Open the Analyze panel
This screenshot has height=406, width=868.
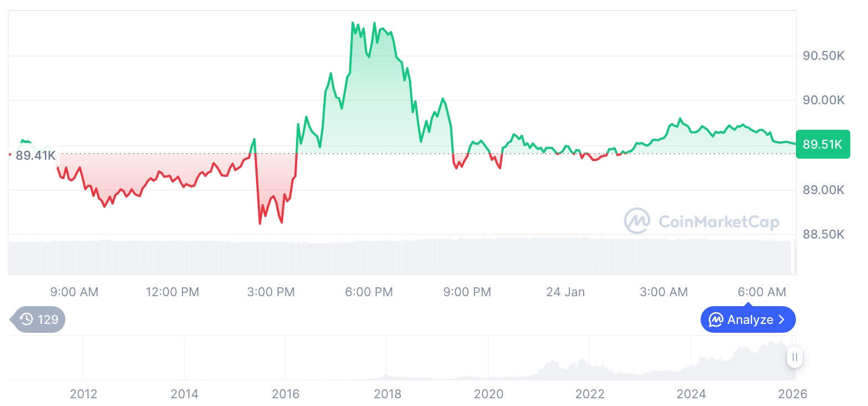point(748,320)
